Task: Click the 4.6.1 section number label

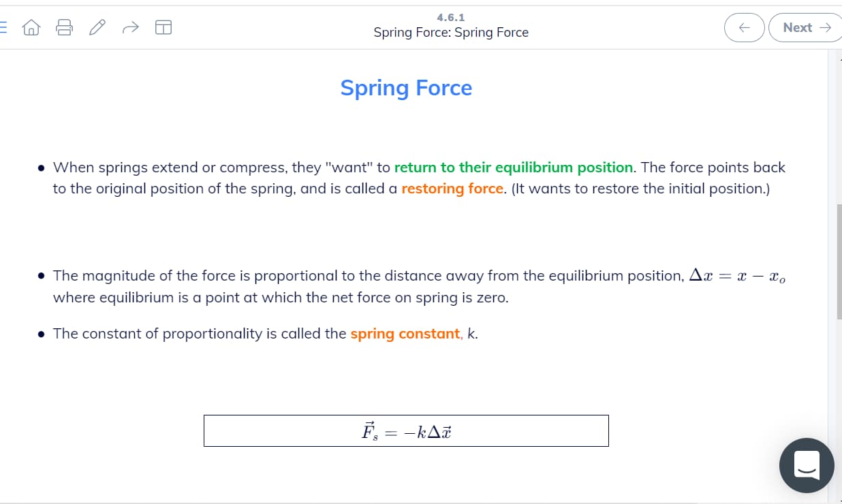Action: 451,17
